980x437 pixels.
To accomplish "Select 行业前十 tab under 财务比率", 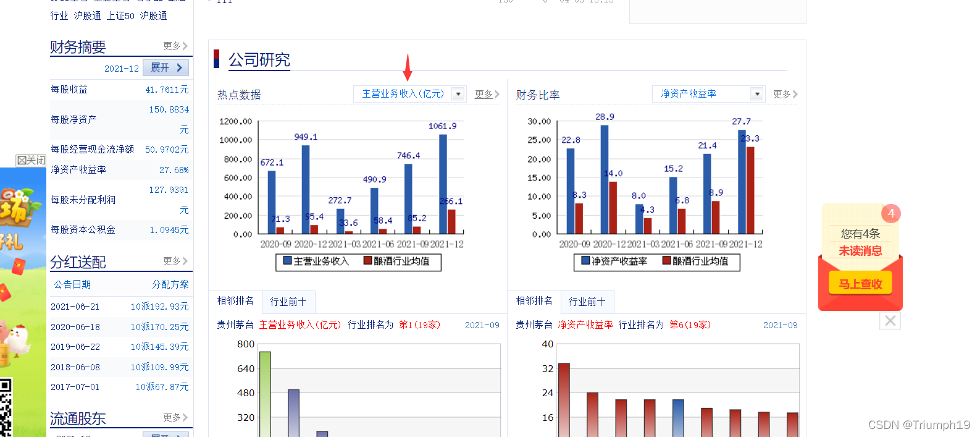I will click(x=587, y=302).
